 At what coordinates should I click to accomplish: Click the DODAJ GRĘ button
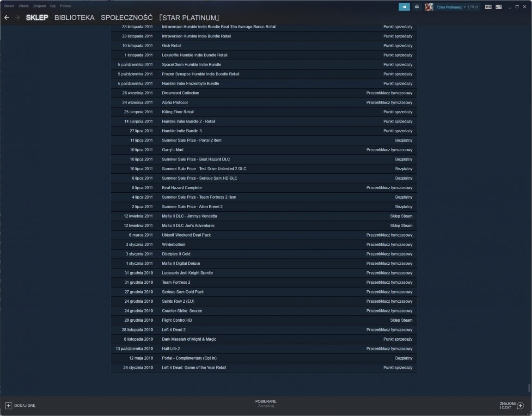click(x=20, y=405)
